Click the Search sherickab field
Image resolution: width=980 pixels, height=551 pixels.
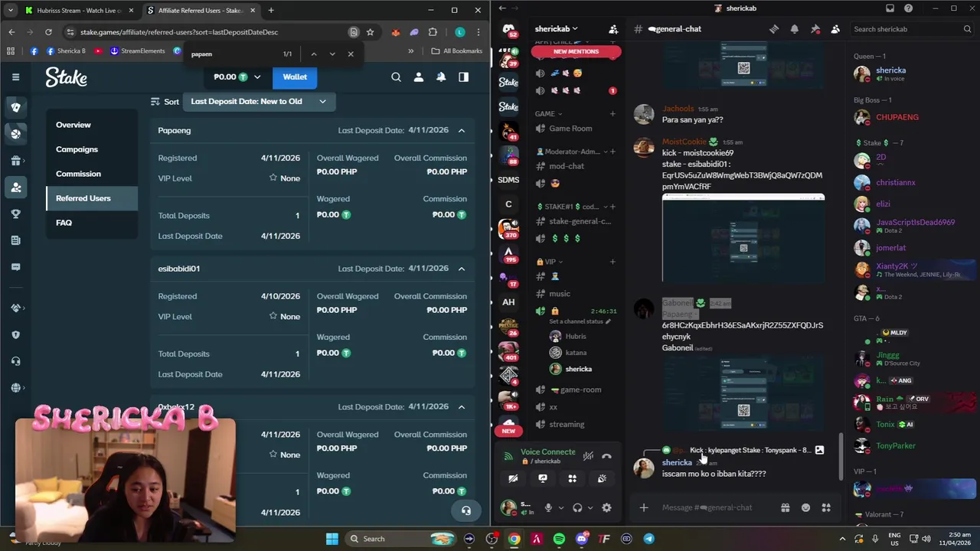pyautogui.click(x=913, y=29)
